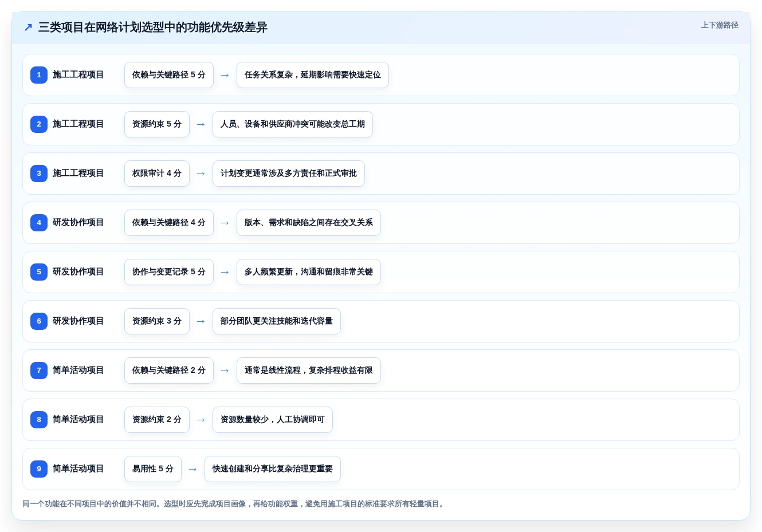Click 资源数量较少，人工协调即可
This screenshot has height=532, width=762.
(273, 420)
